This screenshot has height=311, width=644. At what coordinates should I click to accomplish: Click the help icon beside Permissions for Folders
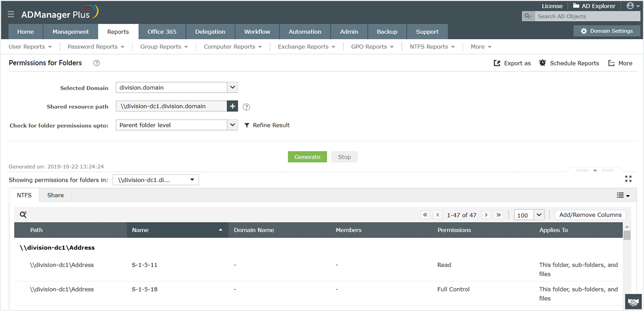[96, 63]
